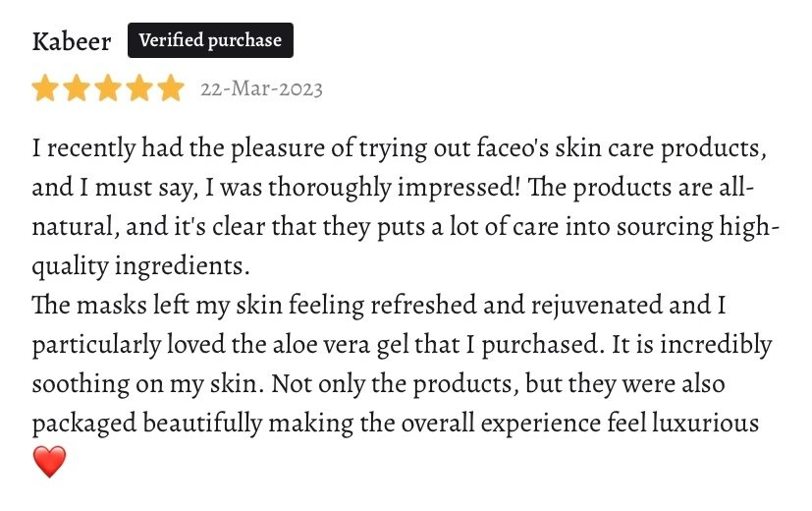812x511 pixels.
Task: Click the word masks in the review
Action: coord(112,305)
